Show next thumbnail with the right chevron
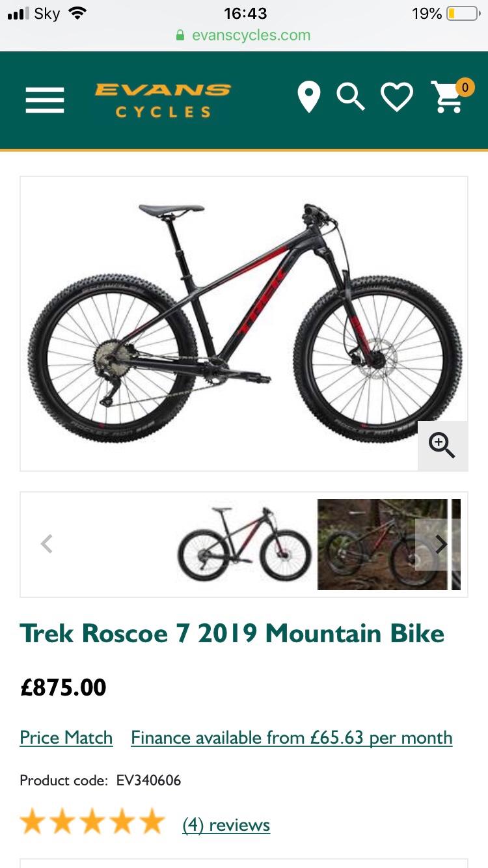The image size is (488, 868). 441,544
